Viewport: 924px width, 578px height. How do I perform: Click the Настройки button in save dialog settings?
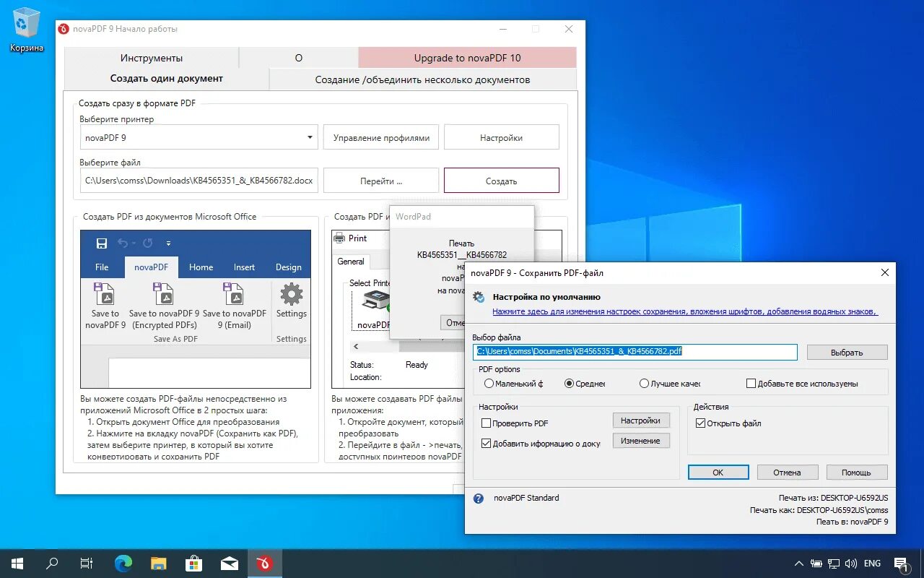pos(641,420)
